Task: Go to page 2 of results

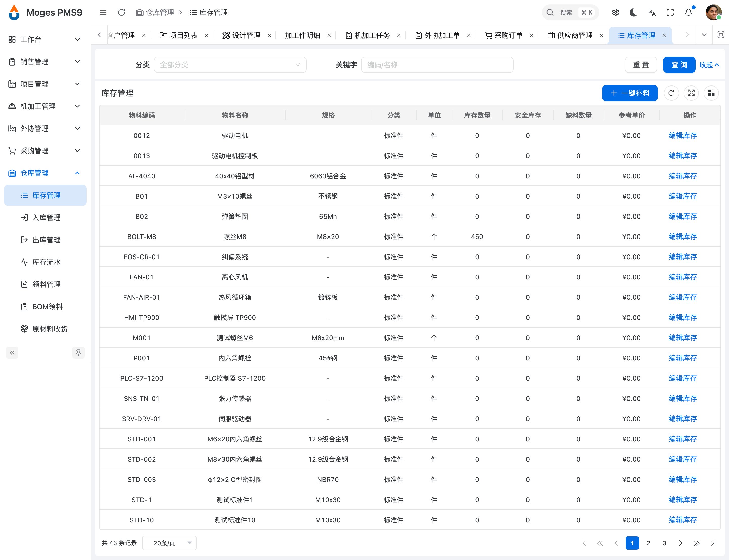Action: (x=648, y=543)
